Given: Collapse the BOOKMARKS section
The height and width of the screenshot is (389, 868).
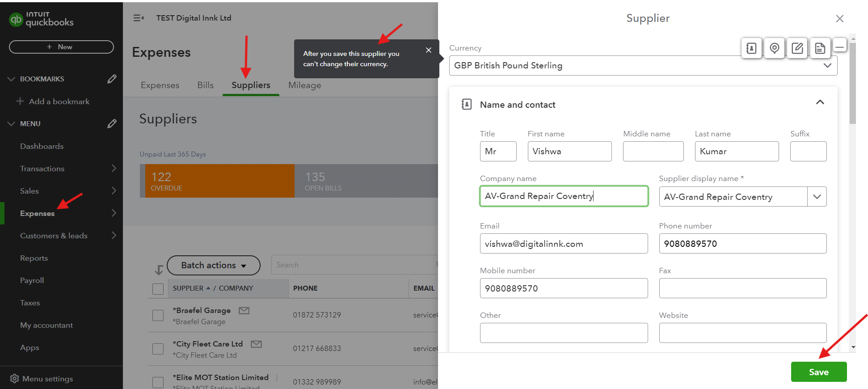Looking at the screenshot, I should [x=11, y=79].
